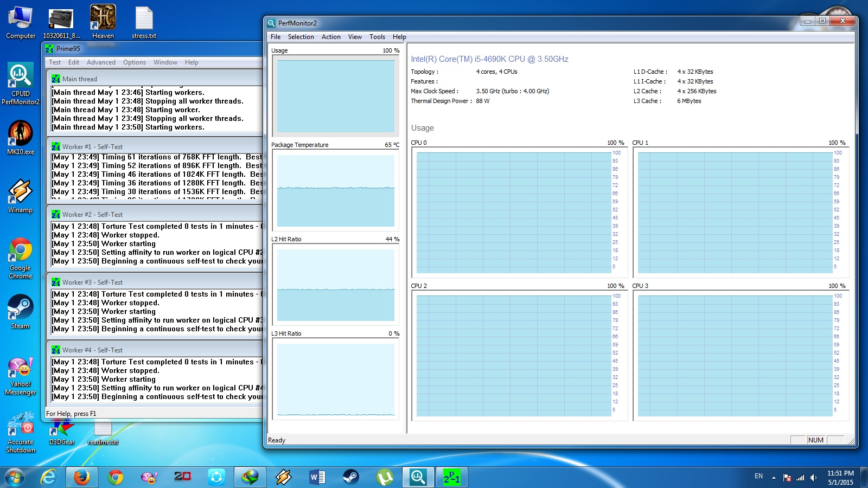Click the Intel Core i5-4690K CPU title
The width and height of the screenshot is (868, 488).
pos(489,59)
